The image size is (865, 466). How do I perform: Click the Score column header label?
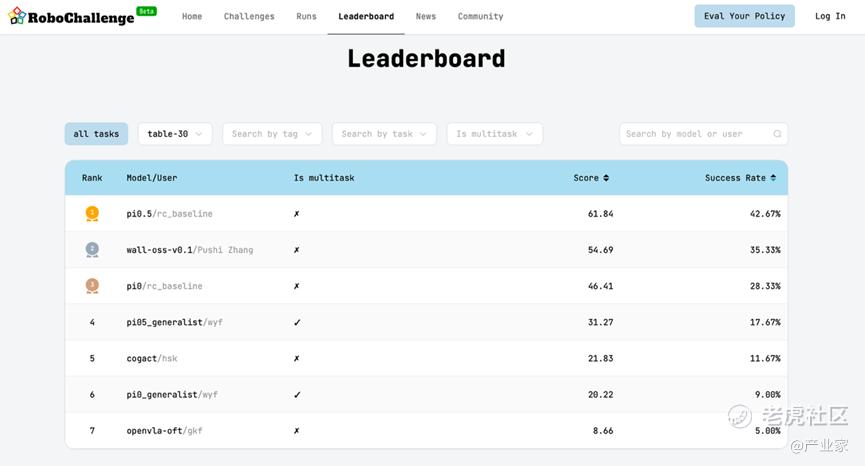586,178
